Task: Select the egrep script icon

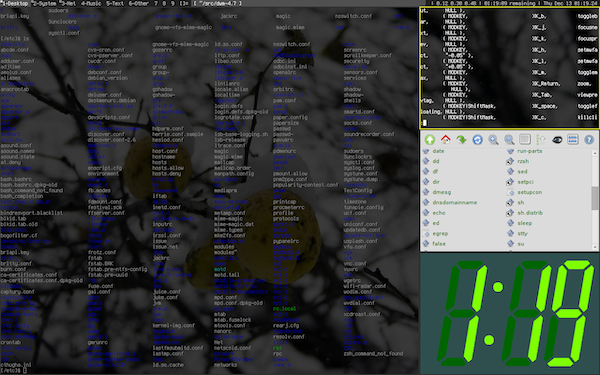Action: (x=426, y=233)
